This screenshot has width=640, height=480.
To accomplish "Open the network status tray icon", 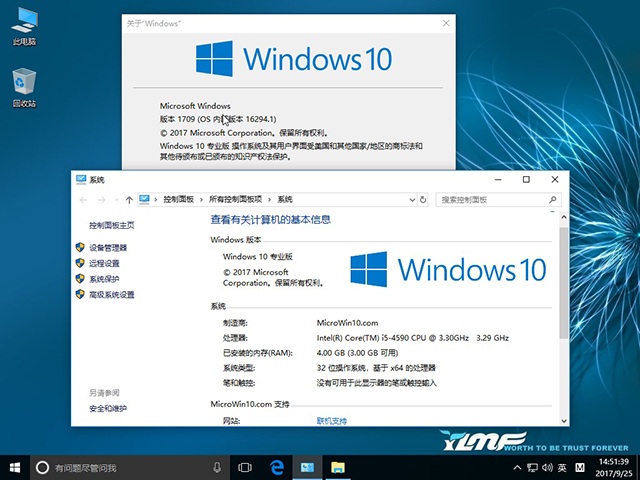I will click(532, 468).
